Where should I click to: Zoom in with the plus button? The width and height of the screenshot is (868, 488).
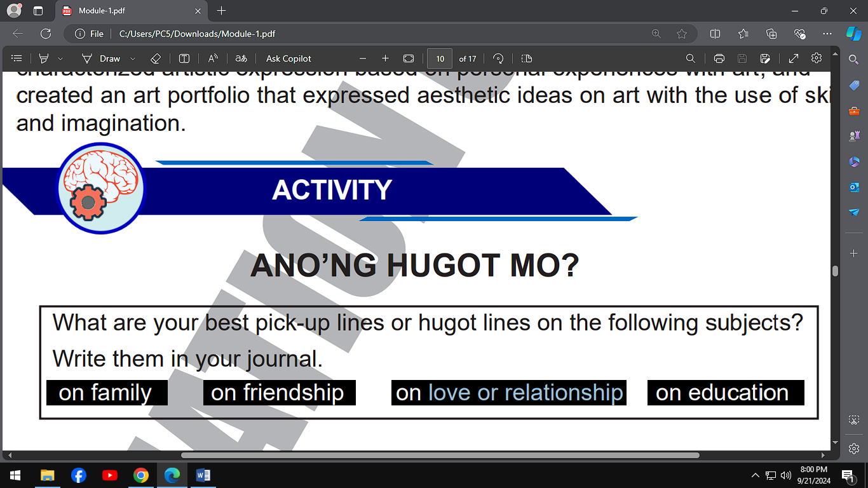tap(385, 58)
